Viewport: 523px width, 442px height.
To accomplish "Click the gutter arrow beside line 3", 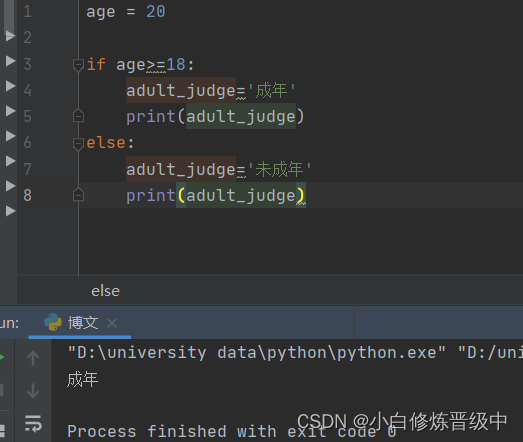I will [11, 61].
